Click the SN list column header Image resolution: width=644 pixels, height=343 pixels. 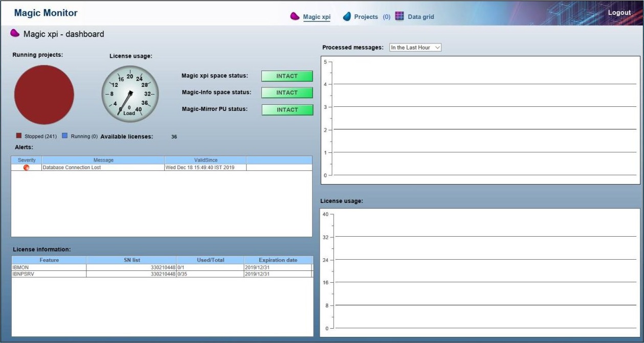point(131,260)
